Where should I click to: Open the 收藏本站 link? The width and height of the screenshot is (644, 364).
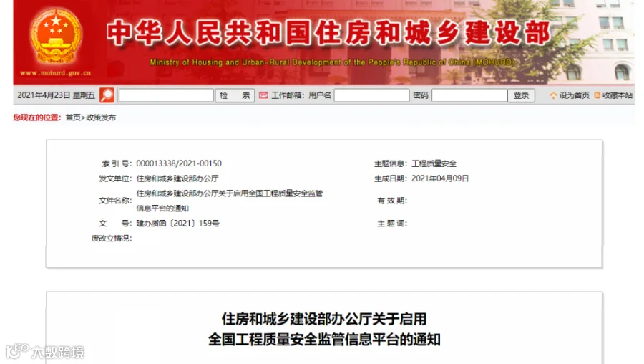(x=618, y=95)
